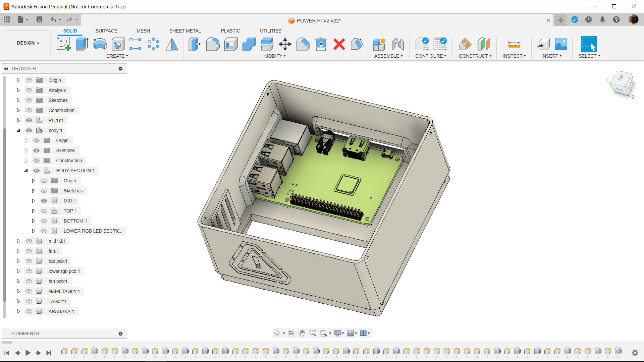Switch to the SHEET METAL tab

(185, 31)
